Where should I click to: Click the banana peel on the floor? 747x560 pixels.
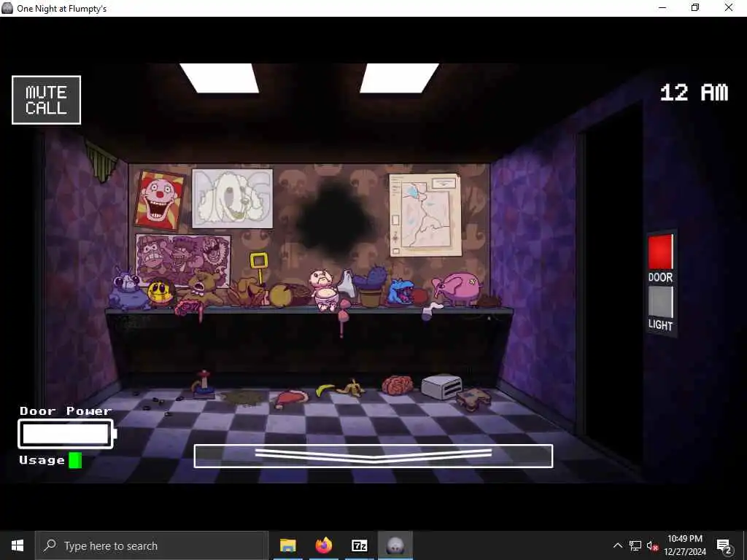351,388
